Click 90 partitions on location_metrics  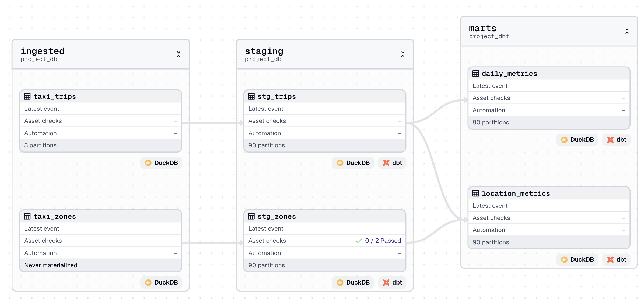click(491, 242)
